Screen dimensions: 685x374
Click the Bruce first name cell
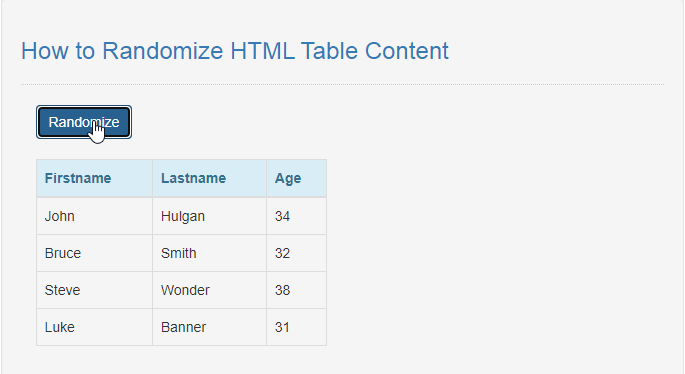[x=94, y=253]
